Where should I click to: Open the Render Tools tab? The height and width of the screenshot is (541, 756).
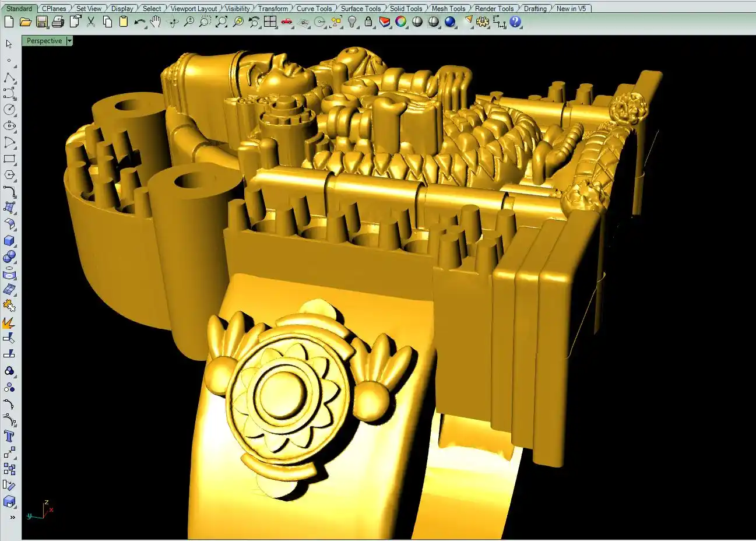click(x=494, y=9)
